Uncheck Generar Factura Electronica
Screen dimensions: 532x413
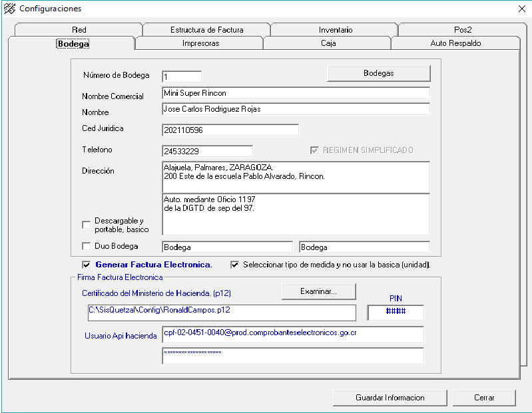(x=86, y=264)
